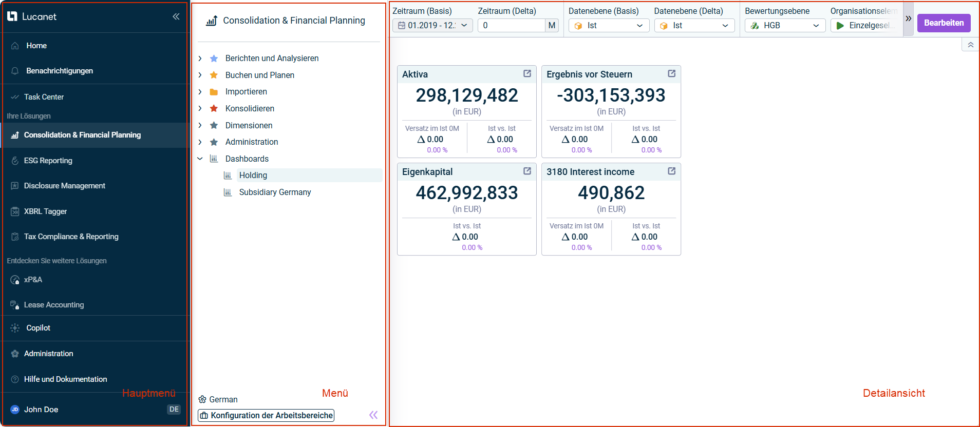The image size is (980, 427).
Task: Open the Datenebene (Delta) dropdown
Action: coord(694,26)
